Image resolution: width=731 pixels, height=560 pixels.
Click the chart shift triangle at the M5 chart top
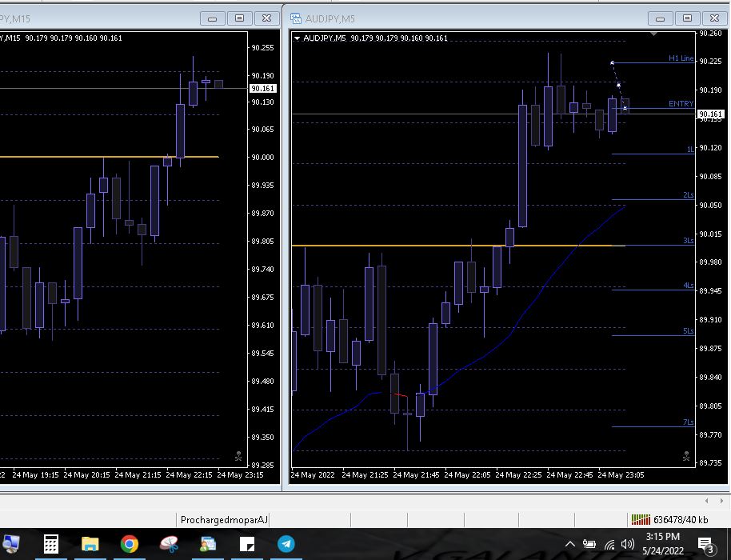click(x=653, y=34)
